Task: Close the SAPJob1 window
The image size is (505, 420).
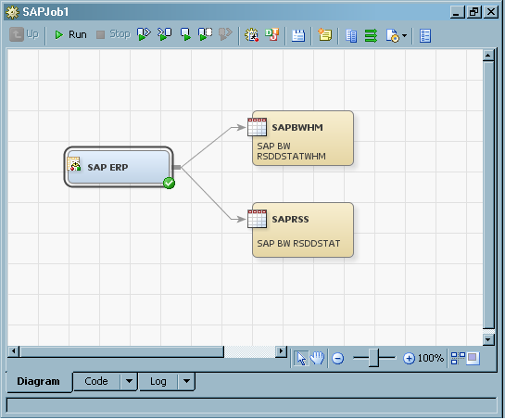Action: click(x=491, y=12)
